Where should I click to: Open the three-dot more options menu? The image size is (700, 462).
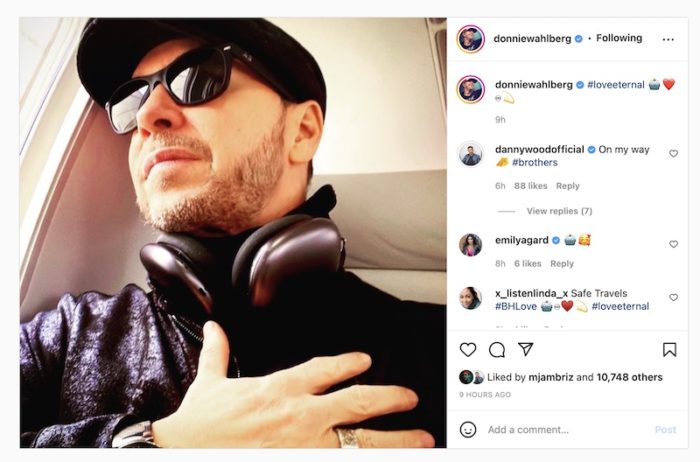point(668,39)
